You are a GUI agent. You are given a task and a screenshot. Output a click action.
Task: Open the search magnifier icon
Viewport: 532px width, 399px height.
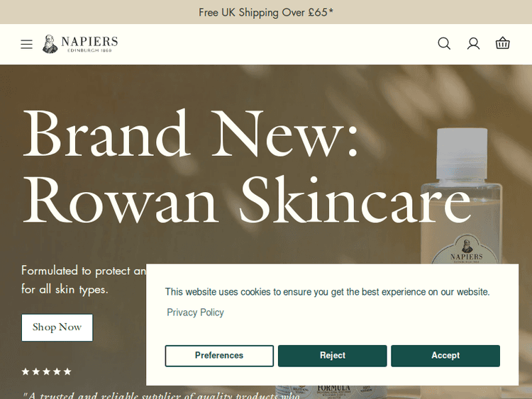444,44
